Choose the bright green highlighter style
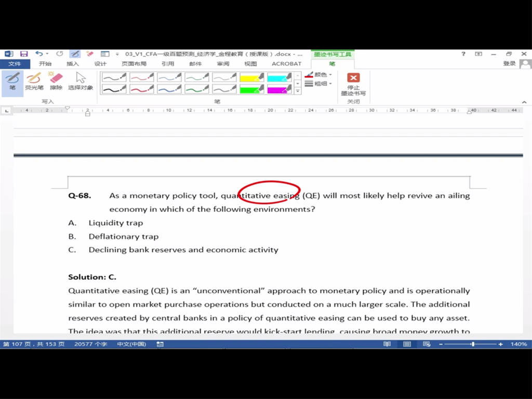 click(x=252, y=89)
